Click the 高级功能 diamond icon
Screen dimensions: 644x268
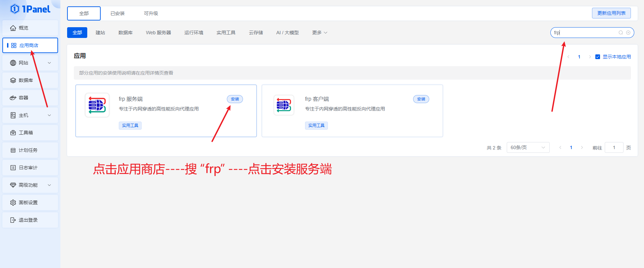13,185
